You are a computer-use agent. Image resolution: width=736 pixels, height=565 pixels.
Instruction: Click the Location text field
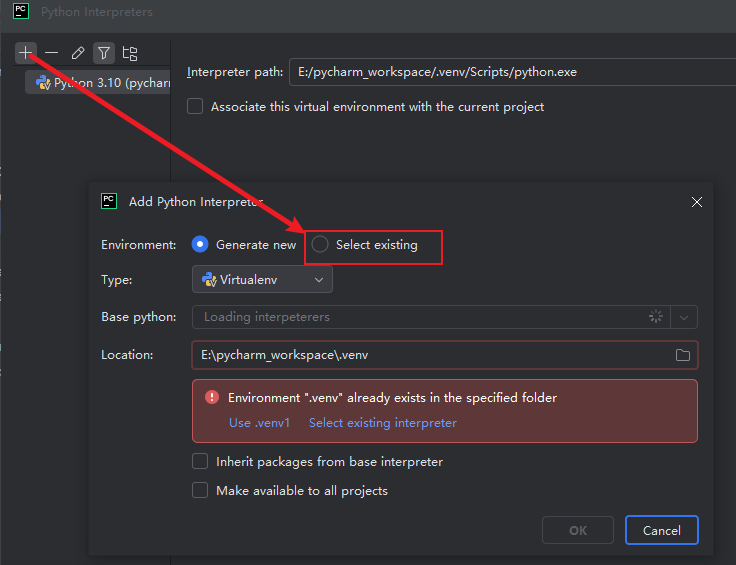445,355
